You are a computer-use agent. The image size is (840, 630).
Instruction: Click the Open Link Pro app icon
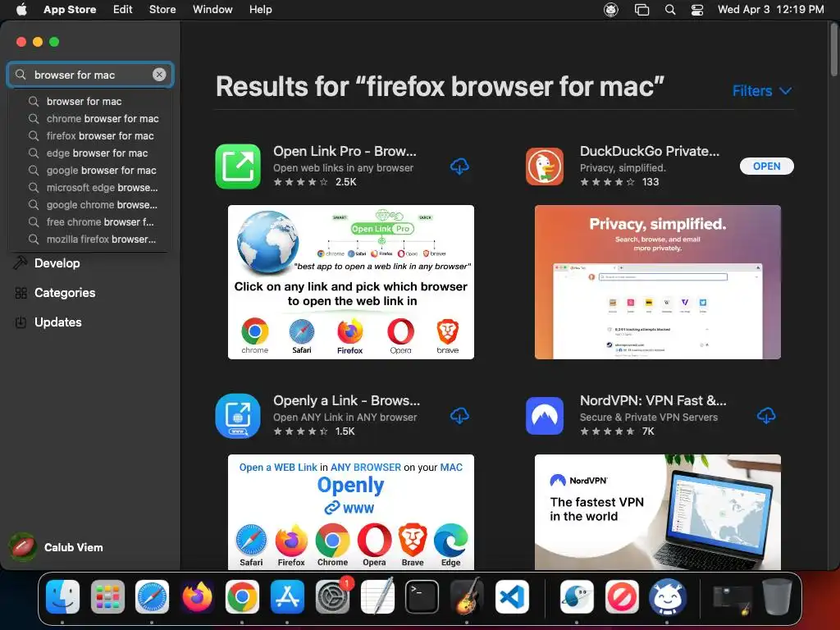(x=238, y=167)
